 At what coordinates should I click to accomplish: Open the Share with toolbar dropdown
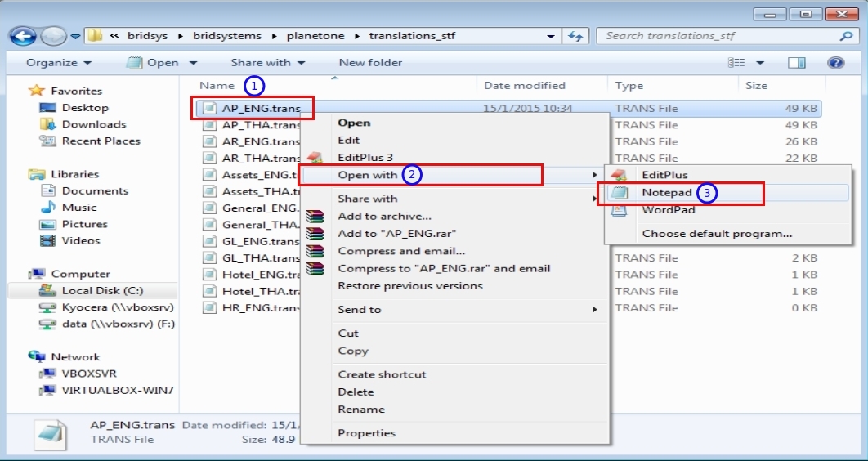267,63
